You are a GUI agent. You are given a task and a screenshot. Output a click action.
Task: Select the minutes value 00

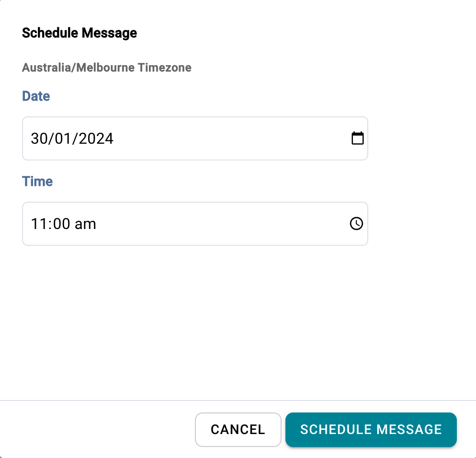(58, 224)
